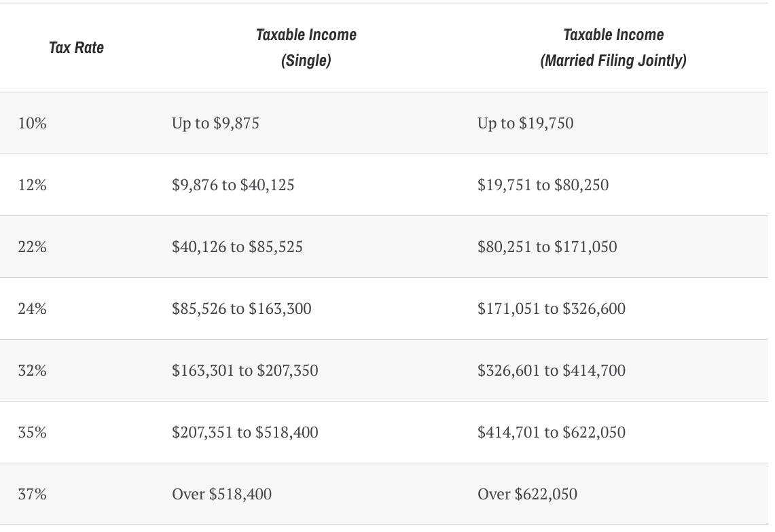775x532 pixels.
Task: Click the "$19,751 to $80,250" cell
Action: point(543,185)
